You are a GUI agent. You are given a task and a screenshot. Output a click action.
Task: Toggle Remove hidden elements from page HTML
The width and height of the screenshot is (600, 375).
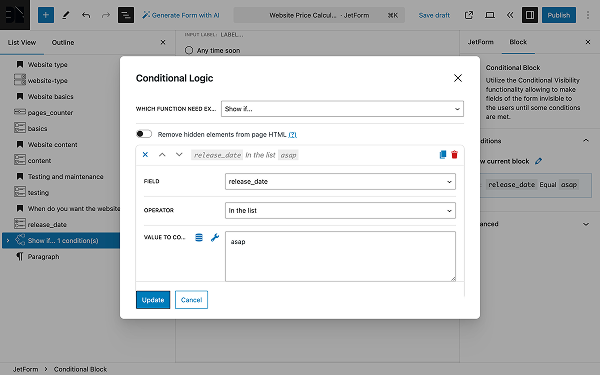pos(144,134)
